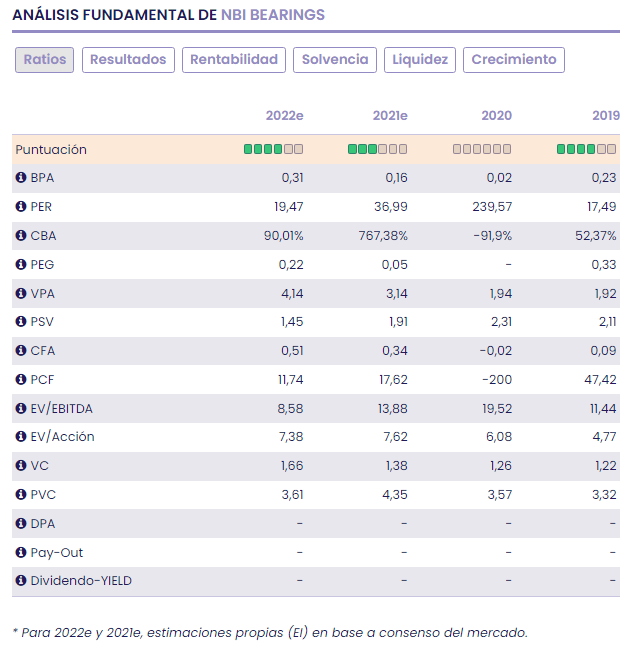Viewport: 630px width, 650px height.
Task: Click the 2022e Puntuación score indicator
Action: [274, 149]
